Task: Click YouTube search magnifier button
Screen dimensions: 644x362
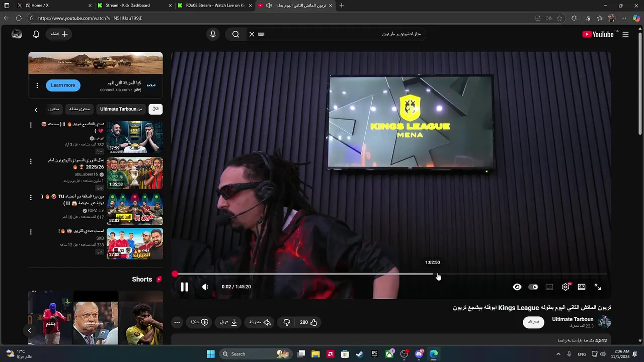Action: pyautogui.click(x=235, y=34)
